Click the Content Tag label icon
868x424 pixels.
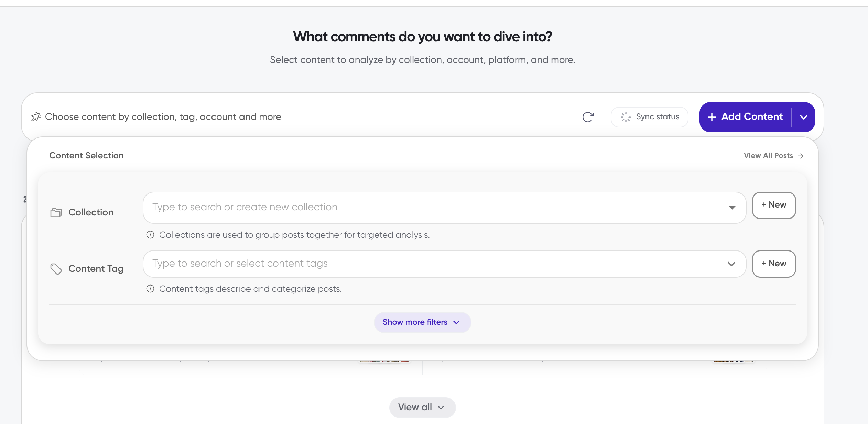[56, 269]
